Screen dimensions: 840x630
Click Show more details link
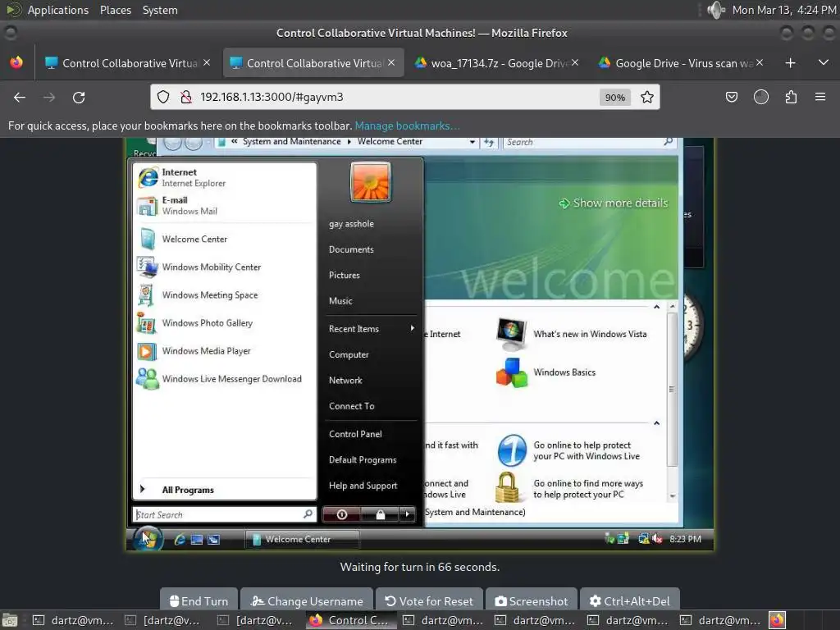(x=614, y=203)
